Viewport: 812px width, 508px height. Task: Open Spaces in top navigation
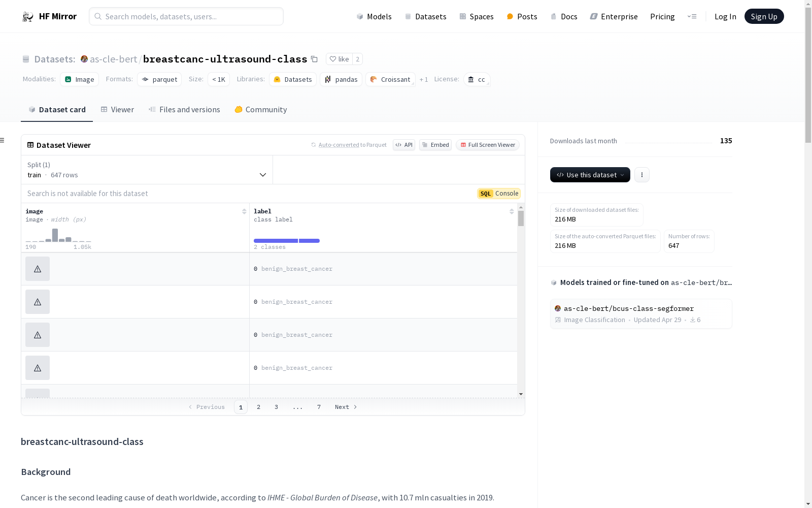pos(477,16)
